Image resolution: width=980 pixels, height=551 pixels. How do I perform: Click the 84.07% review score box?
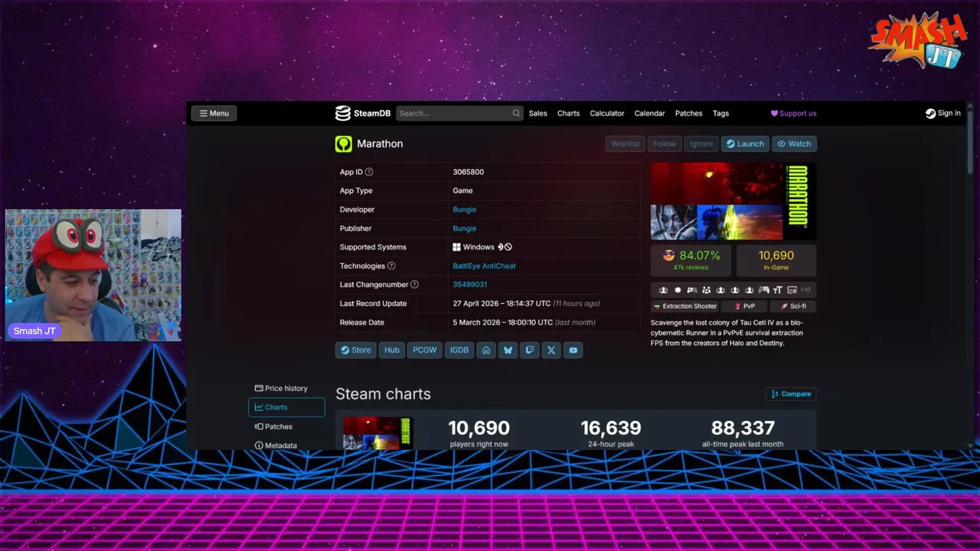pos(691,260)
